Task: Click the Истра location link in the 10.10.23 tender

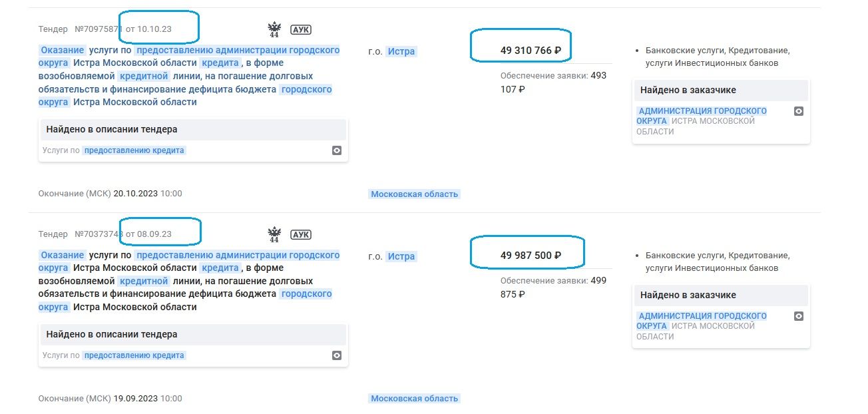Action: (401, 51)
